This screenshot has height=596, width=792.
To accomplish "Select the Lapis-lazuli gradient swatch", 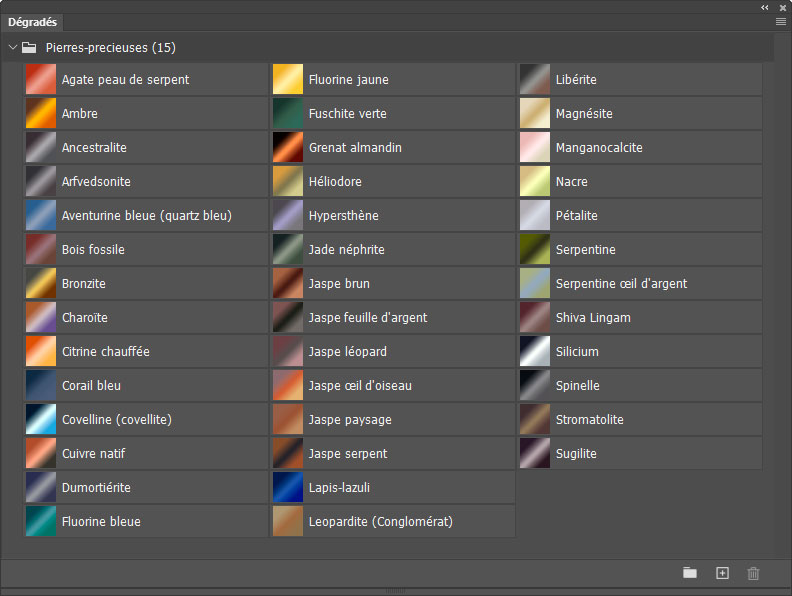I will 288,487.
